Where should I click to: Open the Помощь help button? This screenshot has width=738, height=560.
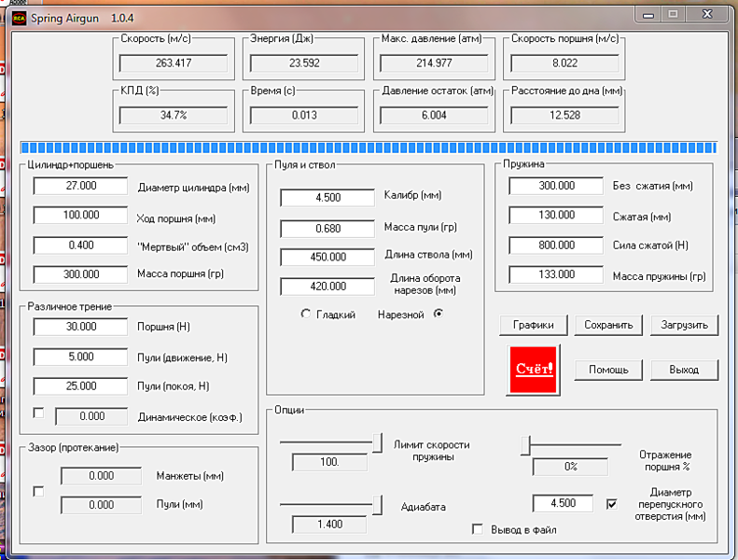(x=608, y=370)
